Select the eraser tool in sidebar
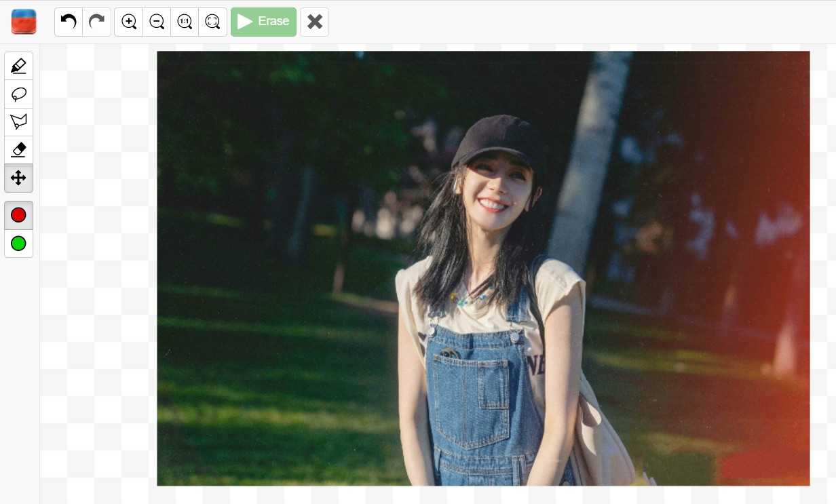 18,150
